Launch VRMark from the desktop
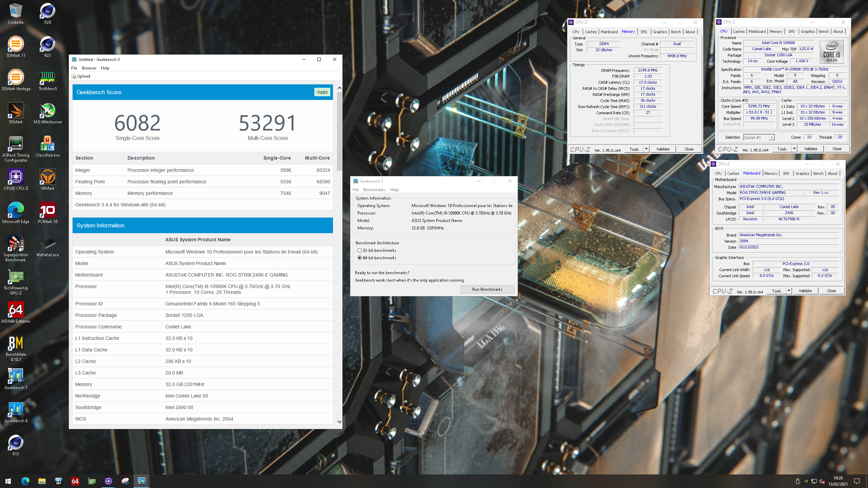Screen dimensions: 868x488 point(47,180)
